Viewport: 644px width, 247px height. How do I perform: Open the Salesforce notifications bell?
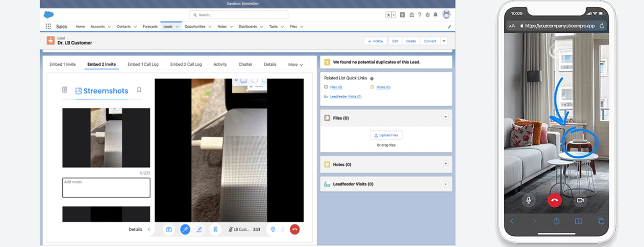(x=435, y=15)
